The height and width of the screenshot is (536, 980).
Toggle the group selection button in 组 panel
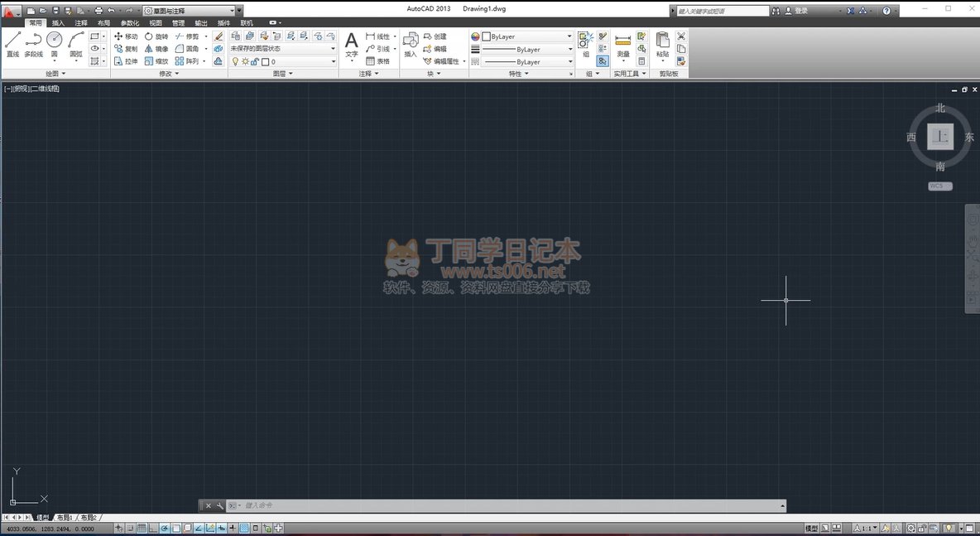pos(603,61)
